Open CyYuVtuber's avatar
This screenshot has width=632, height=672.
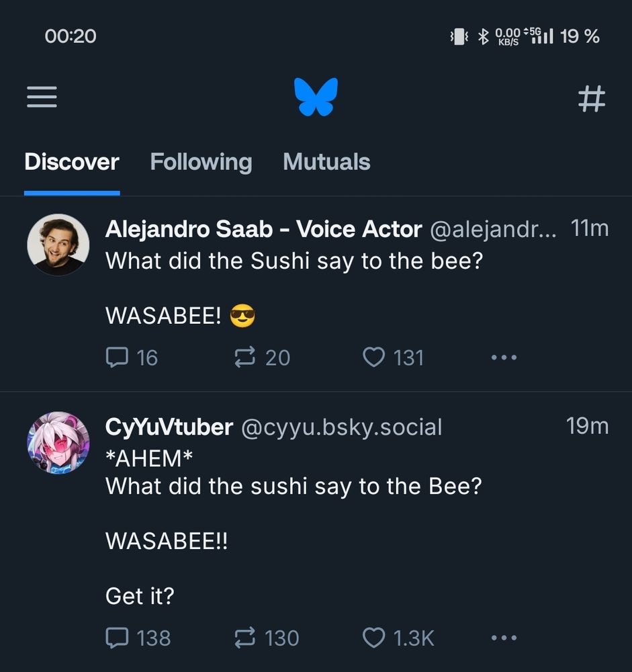click(58, 442)
